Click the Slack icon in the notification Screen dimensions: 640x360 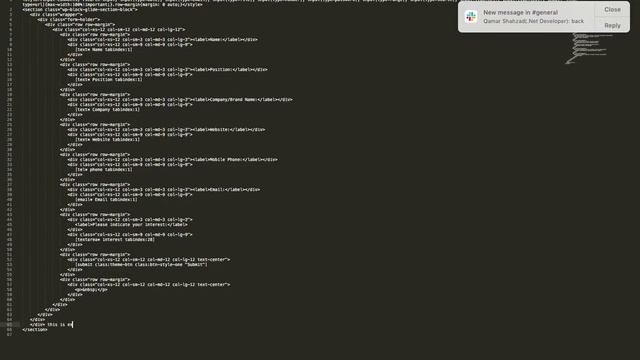471,17
